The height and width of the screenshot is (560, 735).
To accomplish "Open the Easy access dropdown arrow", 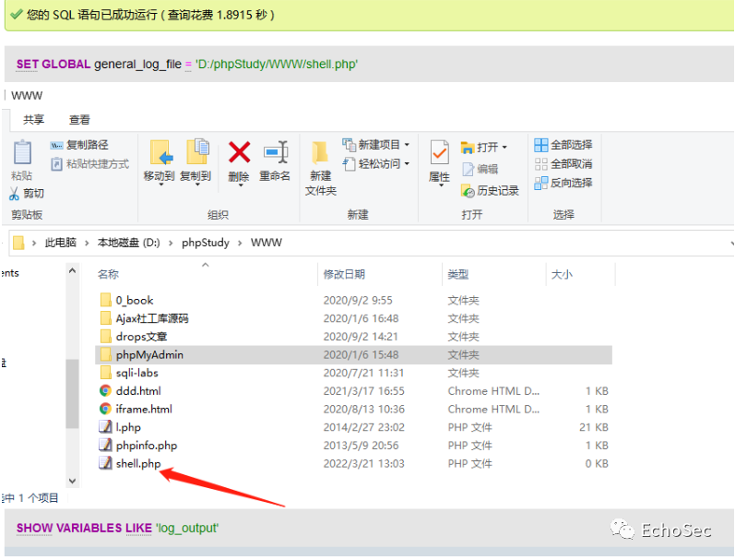I will coord(407,163).
